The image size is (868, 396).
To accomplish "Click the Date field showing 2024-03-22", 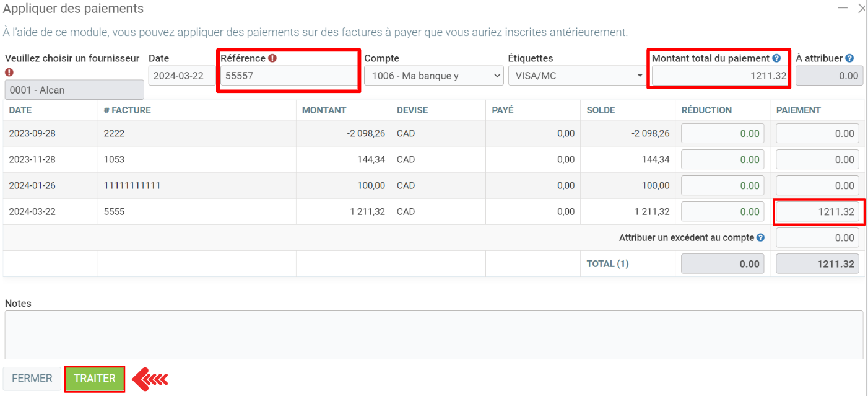I will point(182,76).
